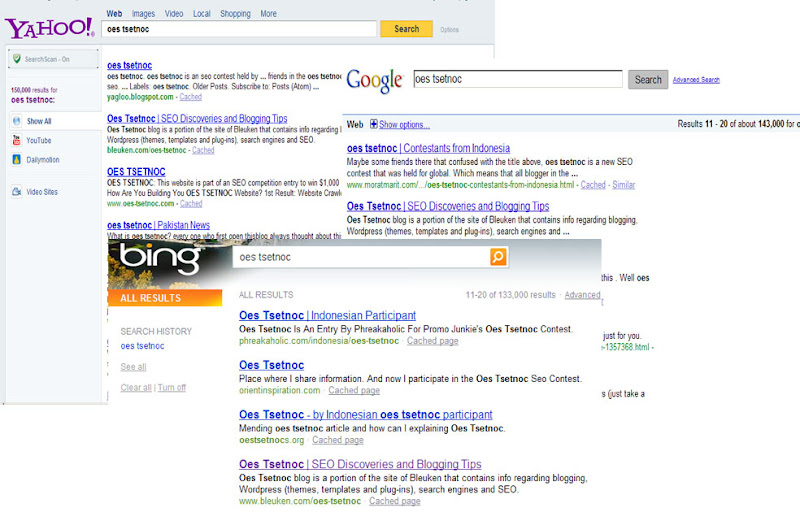Open the Local tab in Yahoo
Viewport: 800px width, 512px height.
(202, 14)
